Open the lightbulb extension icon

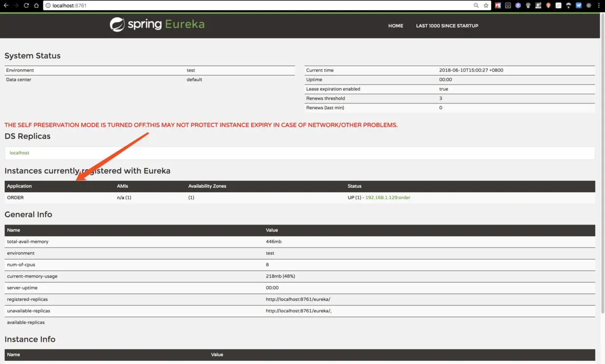click(x=528, y=5)
